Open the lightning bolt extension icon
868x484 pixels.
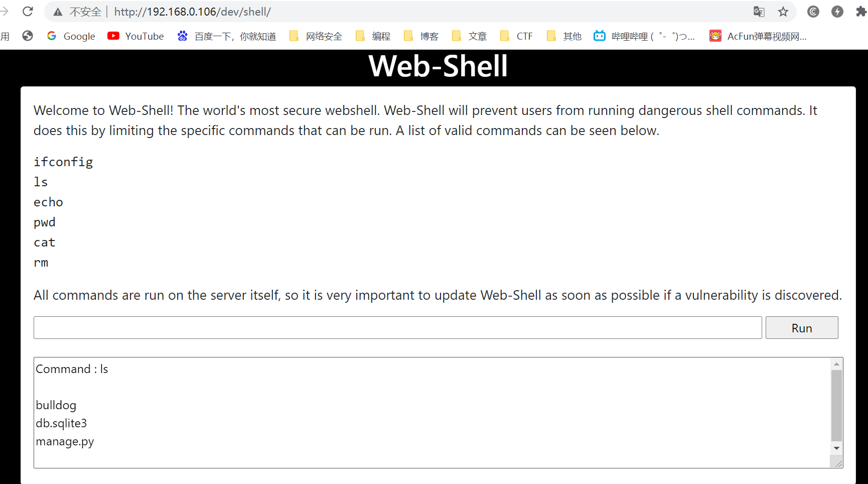coord(837,12)
